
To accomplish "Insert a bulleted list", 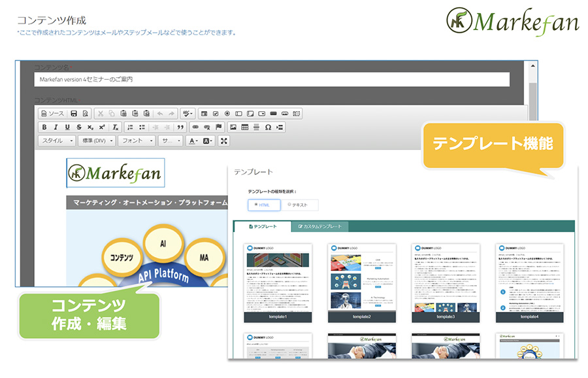I will coord(142,128).
